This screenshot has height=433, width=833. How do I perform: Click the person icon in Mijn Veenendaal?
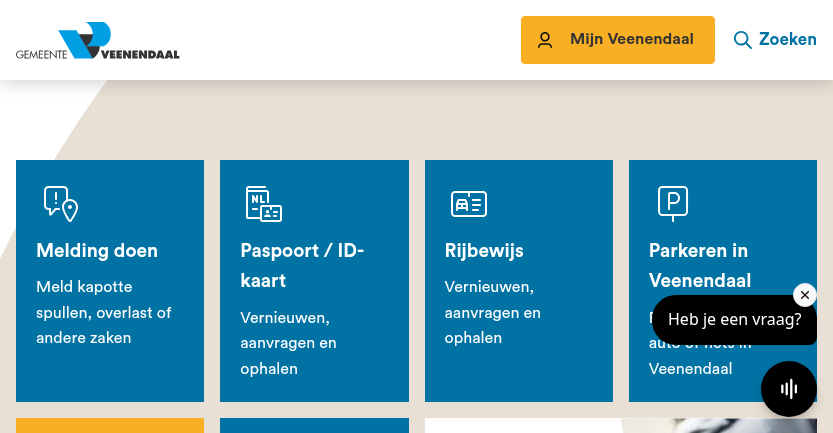click(x=545, y=40)
